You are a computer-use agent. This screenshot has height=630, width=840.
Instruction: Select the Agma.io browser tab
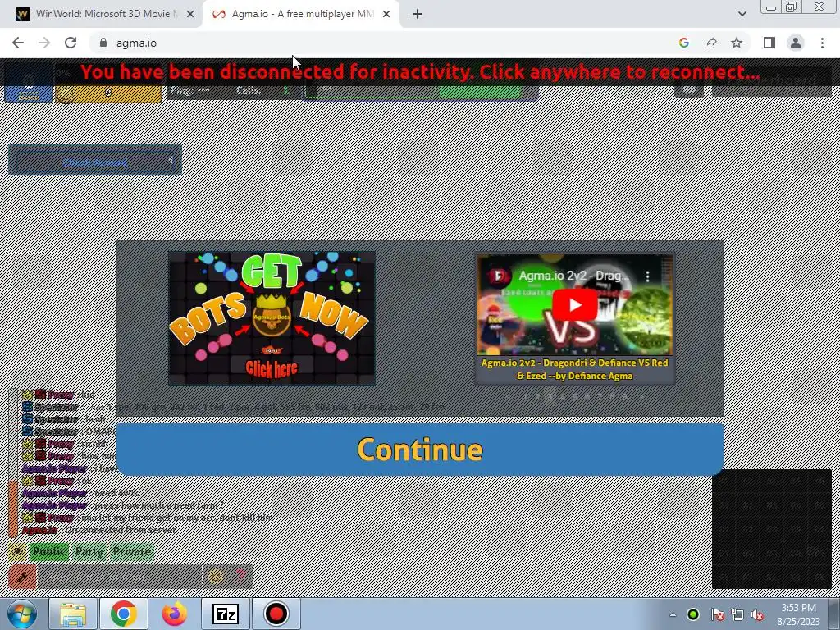tap(300, 14)
